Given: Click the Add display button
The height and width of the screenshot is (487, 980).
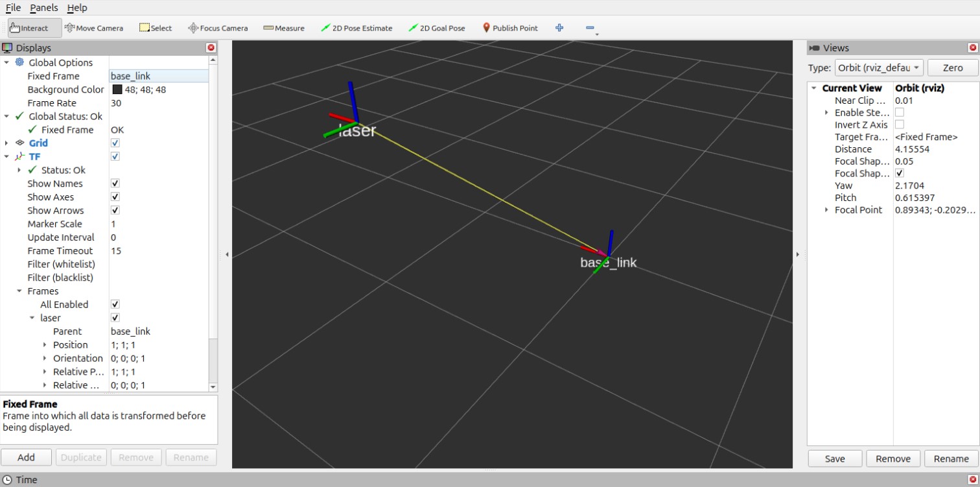Looking at the screenshot, I should point(26,457).
